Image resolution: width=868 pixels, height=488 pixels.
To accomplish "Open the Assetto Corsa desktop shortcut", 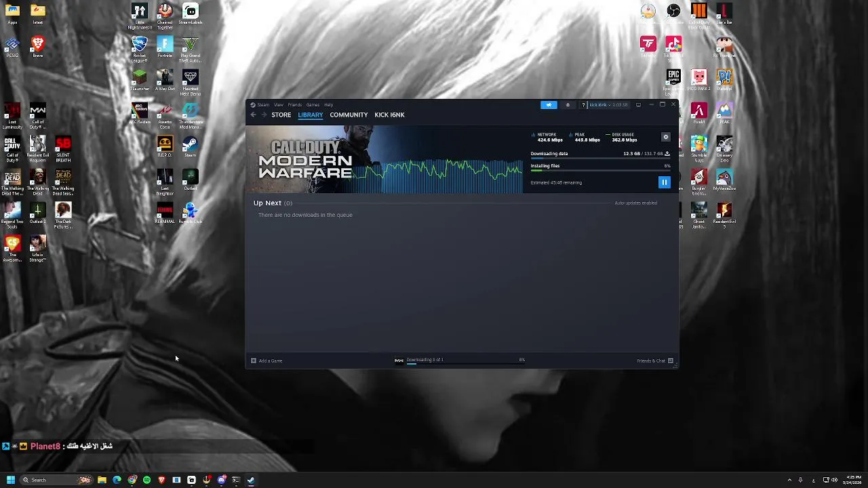I will point(165,117).
